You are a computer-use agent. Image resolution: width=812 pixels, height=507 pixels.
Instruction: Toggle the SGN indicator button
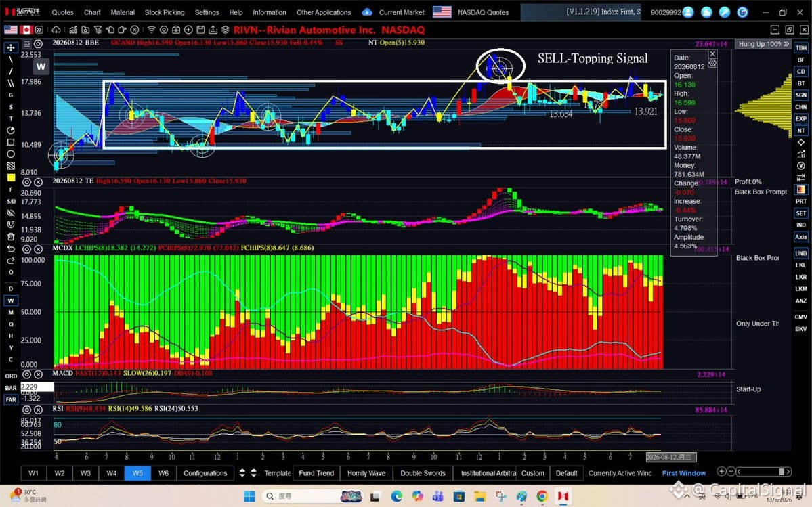click(801, 95)
